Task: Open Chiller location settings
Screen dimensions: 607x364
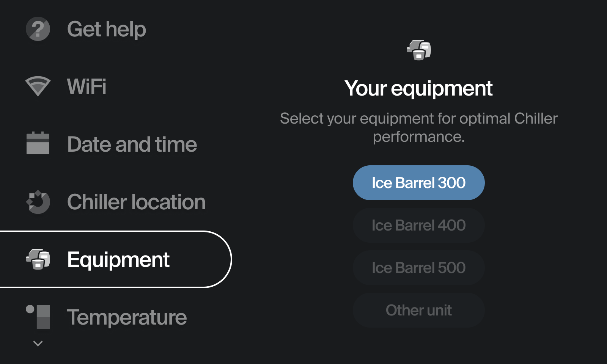Action: pos(136,202)
